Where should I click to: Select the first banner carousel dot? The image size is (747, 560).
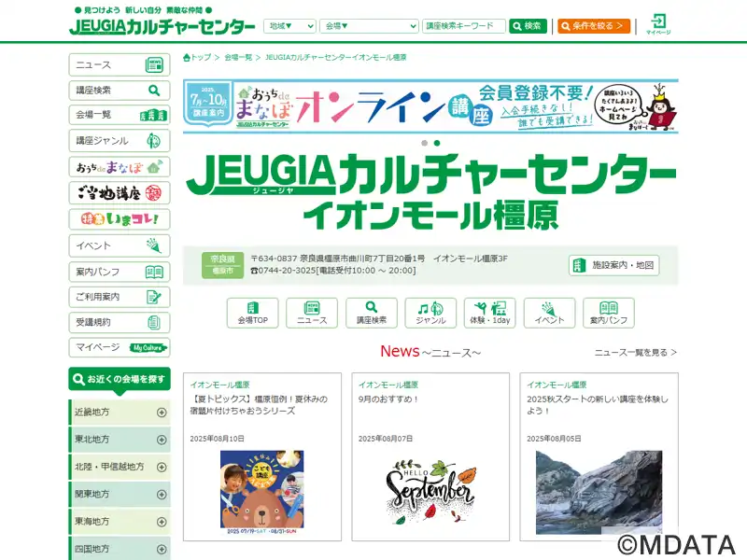pyautogui.click(x=425, y=143)
